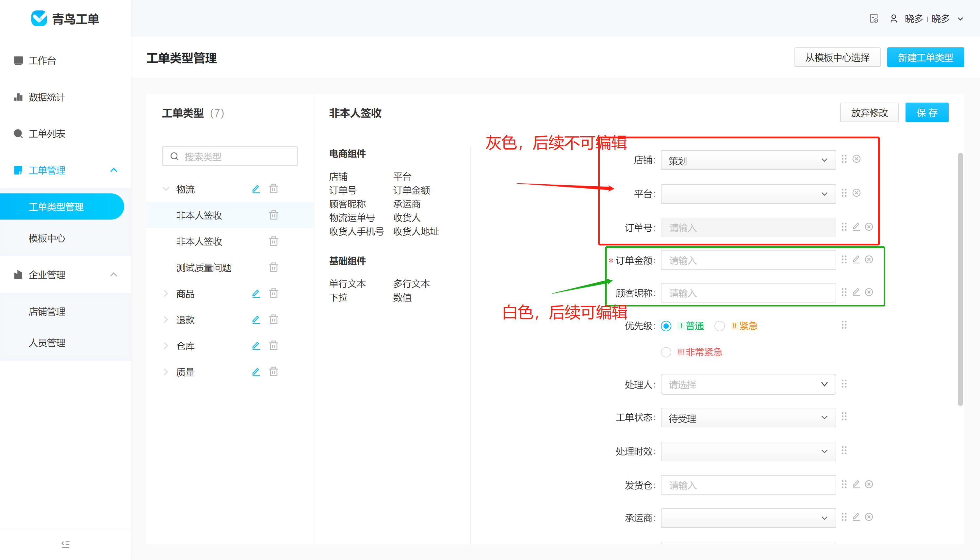Viewport: 980px width, 560px height.
Task: Save the ticket type
Action: tap(927, 113)
